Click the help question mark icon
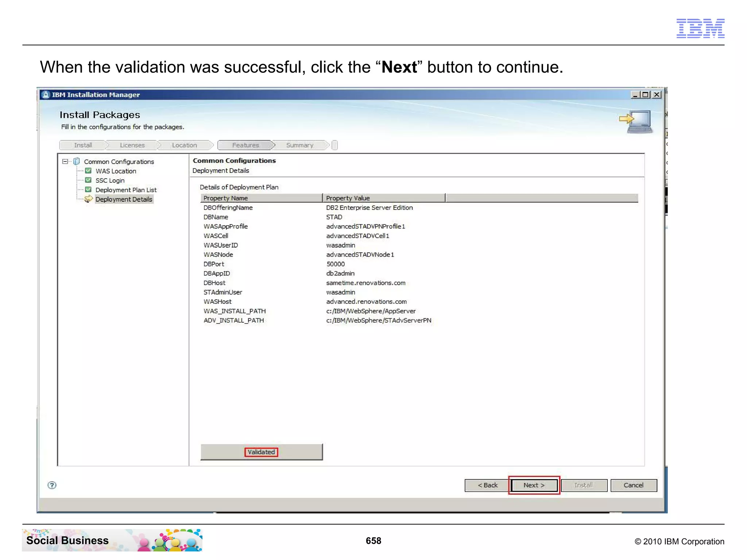This screenshot has width=747, height=560. (52, 485)
